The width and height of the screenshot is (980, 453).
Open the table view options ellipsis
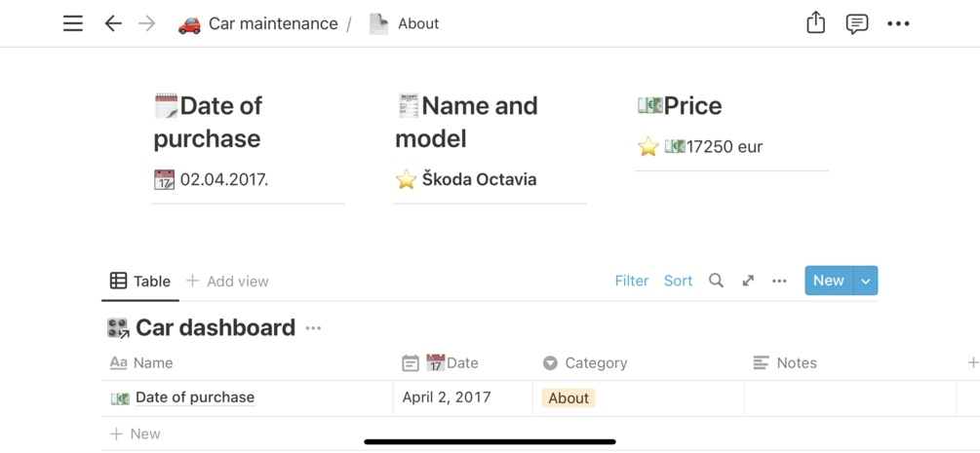(779, 281)
